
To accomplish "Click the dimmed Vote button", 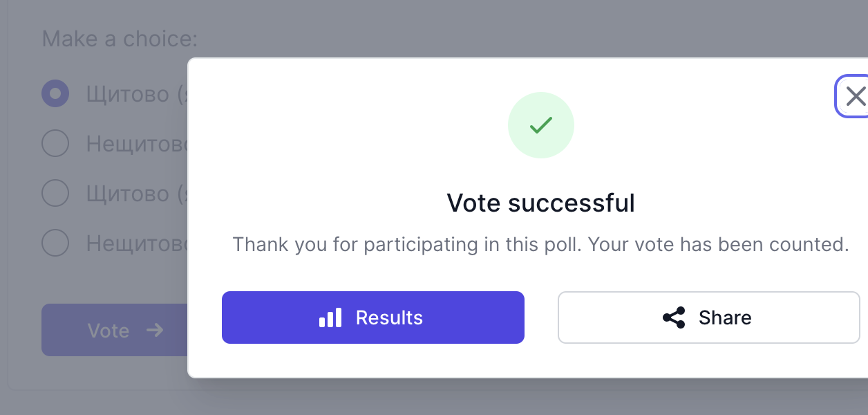I will [x=108, y=331].
